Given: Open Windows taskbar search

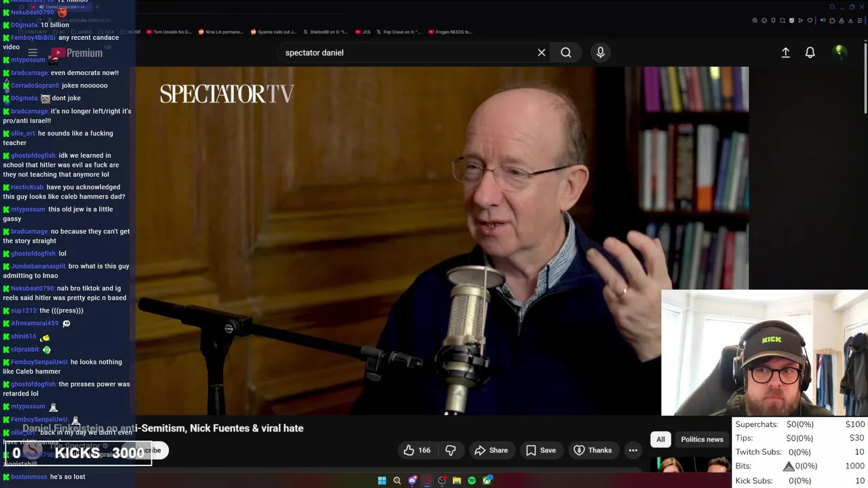Looking at the screenshot, I should point(397,481).
